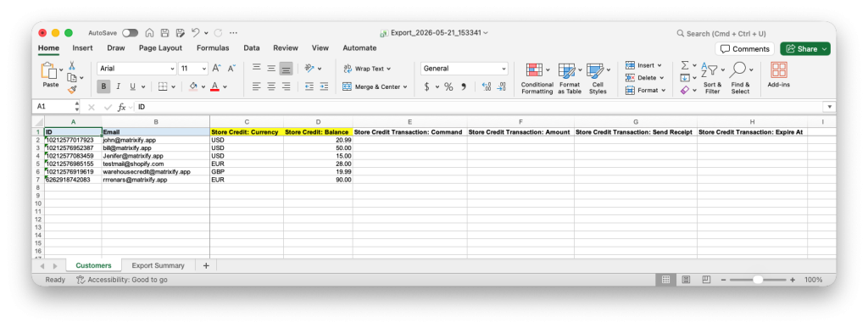
Task: Adjust the zoom slider in status bar
Action: pyautogui.click(x=758, y=280)
